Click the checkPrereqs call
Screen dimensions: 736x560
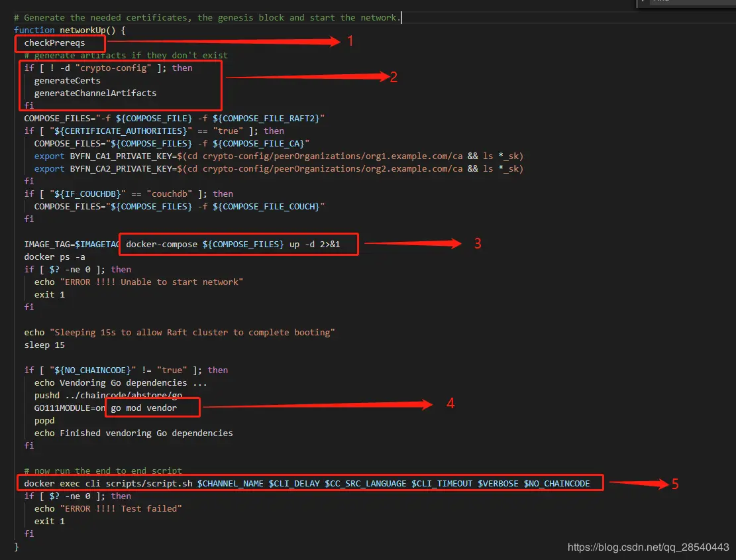[54, 42]
